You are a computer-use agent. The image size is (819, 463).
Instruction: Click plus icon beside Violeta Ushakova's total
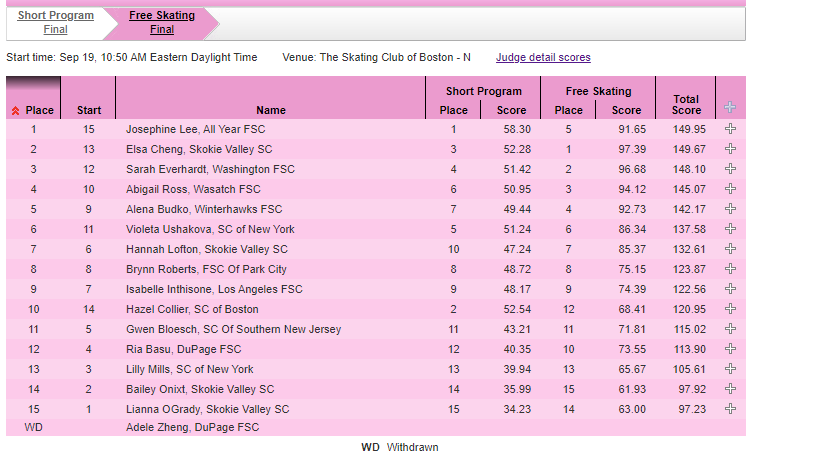(730, 229)
